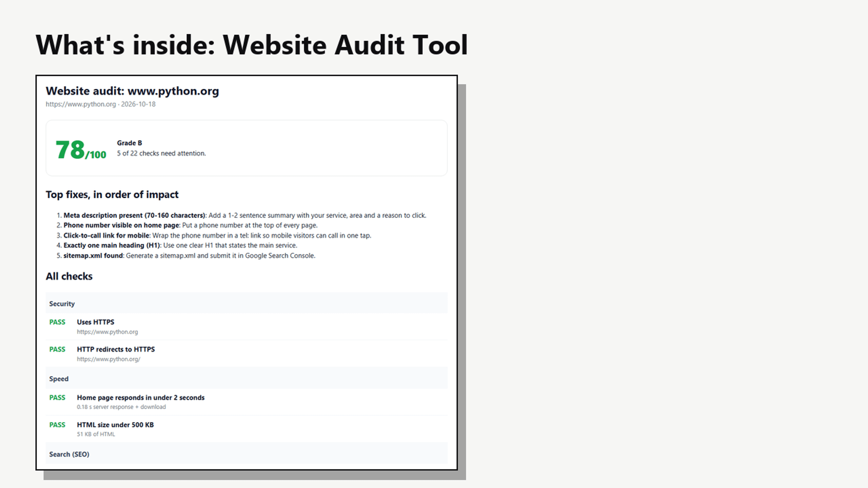Click '5 of 22 checks need attention' text
Image resolution: width=868 pixels, height=488 pixels.
pyautogui.click(x=161, y=154)
